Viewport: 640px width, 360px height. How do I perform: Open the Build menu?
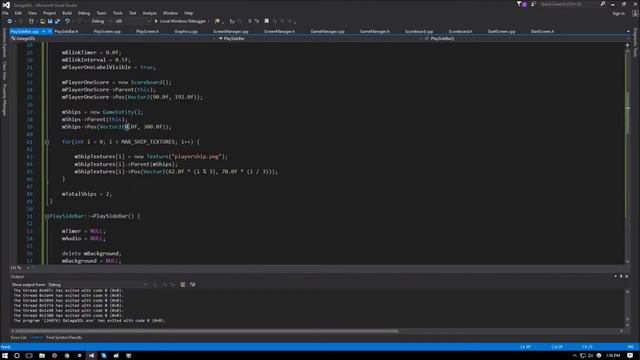click(x=67, y=13)
